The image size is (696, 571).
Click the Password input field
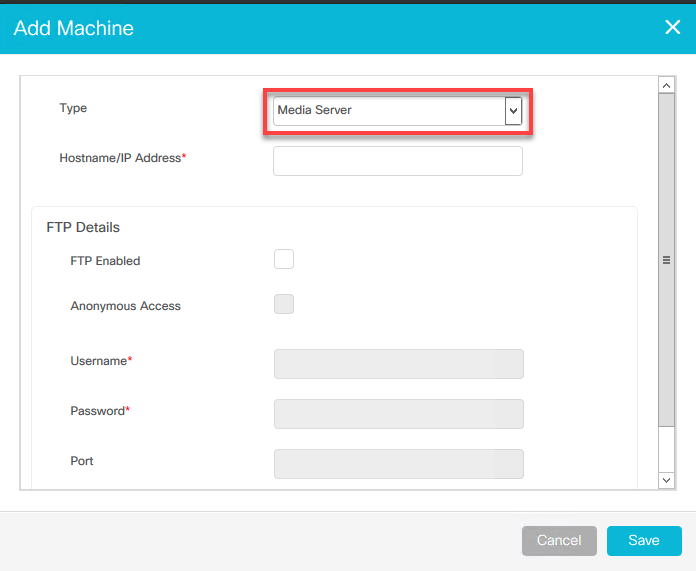click(399, 414)
